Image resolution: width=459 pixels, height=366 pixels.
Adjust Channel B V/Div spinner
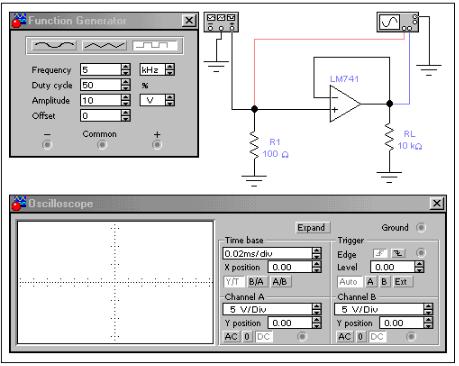(428, 309)
